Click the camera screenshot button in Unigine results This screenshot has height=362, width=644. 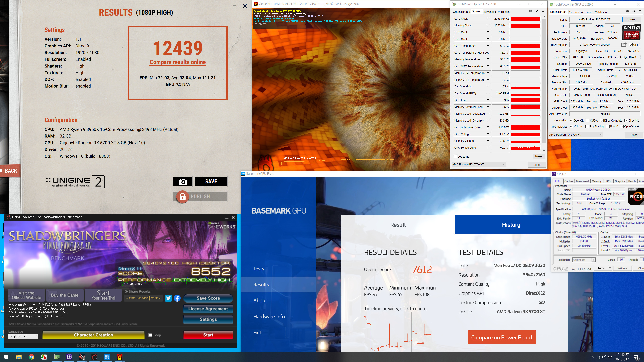182,182
